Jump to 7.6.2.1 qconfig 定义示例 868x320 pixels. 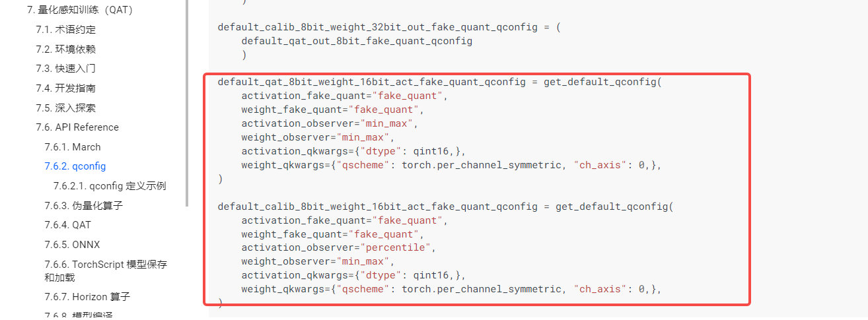click(x=110, y=186)
